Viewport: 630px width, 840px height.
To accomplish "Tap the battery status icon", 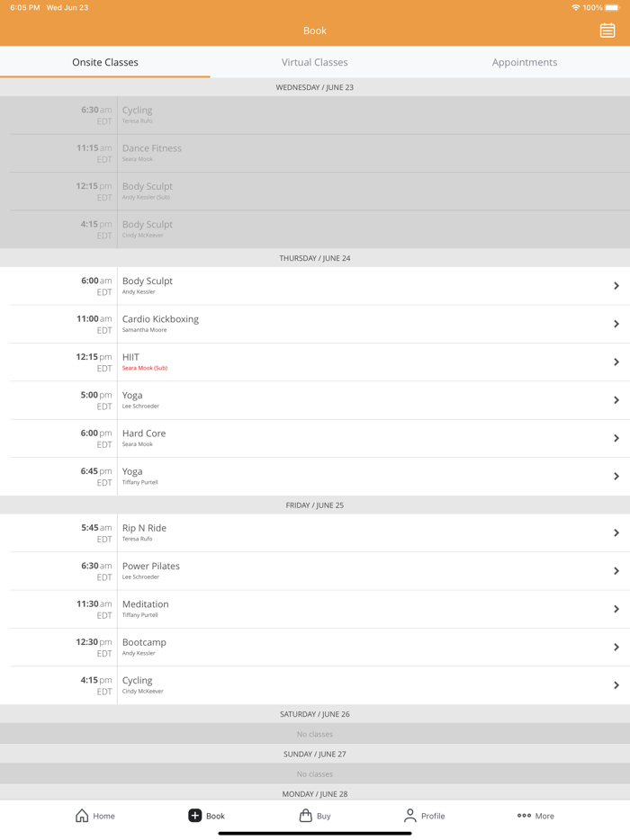I will [x=612, y=8].
